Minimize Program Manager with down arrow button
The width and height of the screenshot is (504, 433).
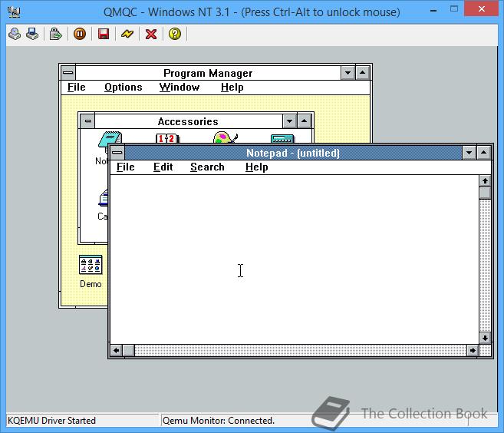pyautogui.click(x=348, y=73)
